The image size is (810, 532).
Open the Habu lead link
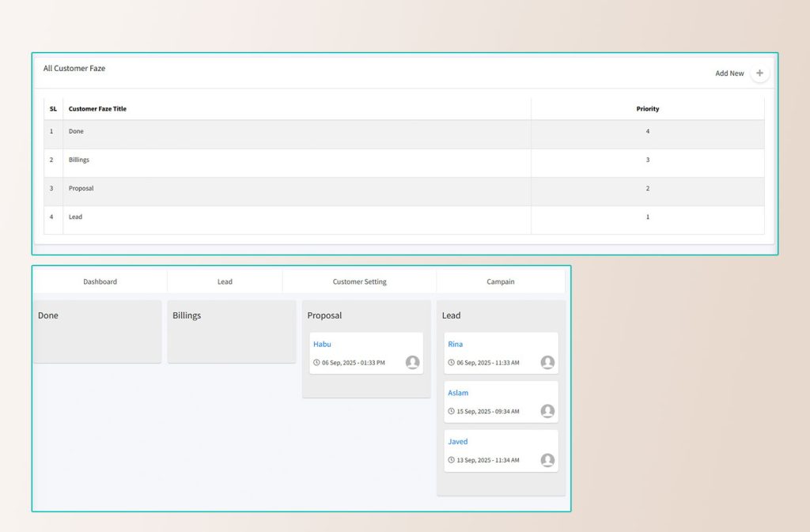(x=322, y=344)
